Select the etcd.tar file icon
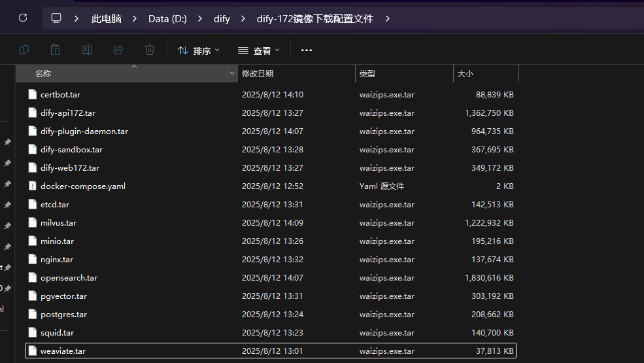644x363 pixels. pos(33,204)
